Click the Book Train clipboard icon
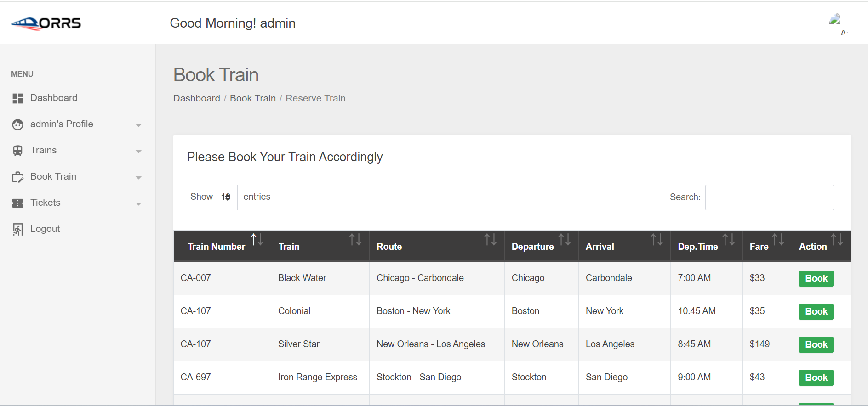 [17, 177]
